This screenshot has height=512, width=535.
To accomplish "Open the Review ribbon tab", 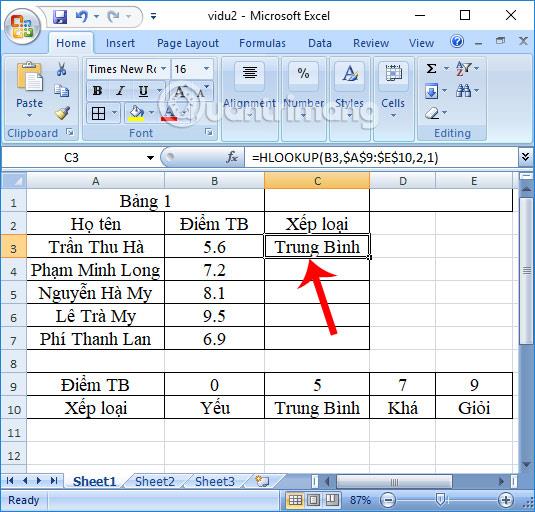I will point(371,43).
